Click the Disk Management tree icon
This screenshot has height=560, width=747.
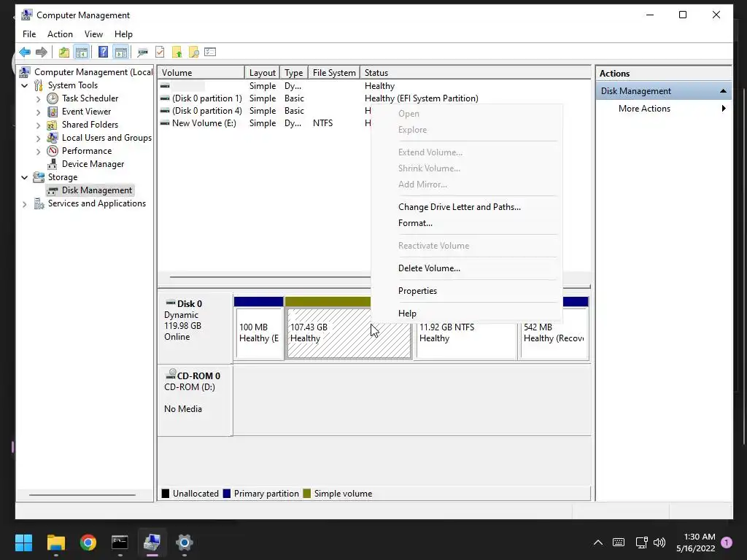point(53,190)
